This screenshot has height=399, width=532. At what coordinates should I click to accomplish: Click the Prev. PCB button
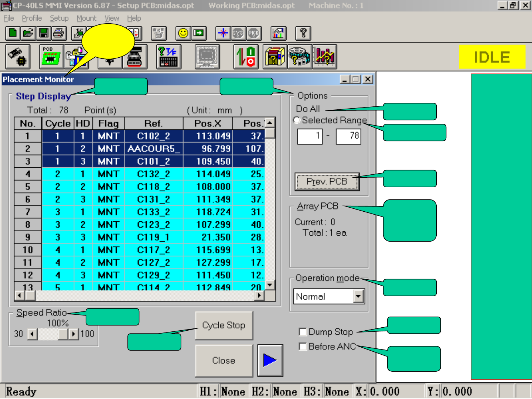pyautogui.click(x=327, y=182)
